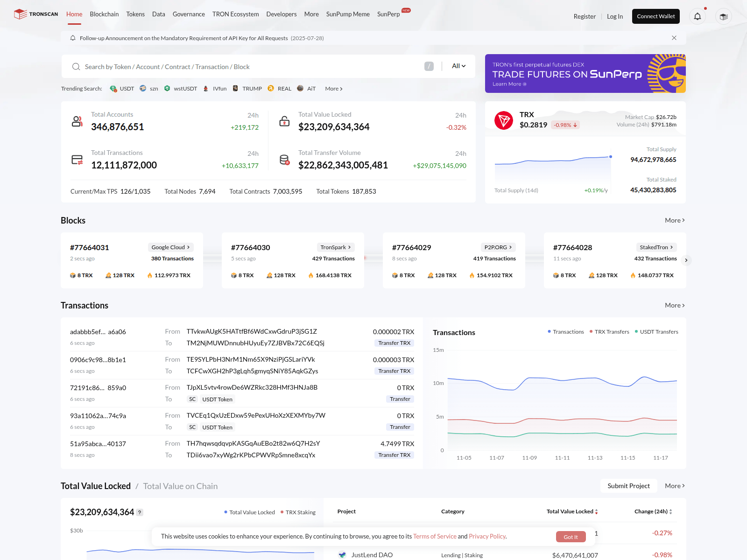The image size is (747, 560).
Task: Switch to Total Value on Chain tab
Action: [x=180, y=486]
